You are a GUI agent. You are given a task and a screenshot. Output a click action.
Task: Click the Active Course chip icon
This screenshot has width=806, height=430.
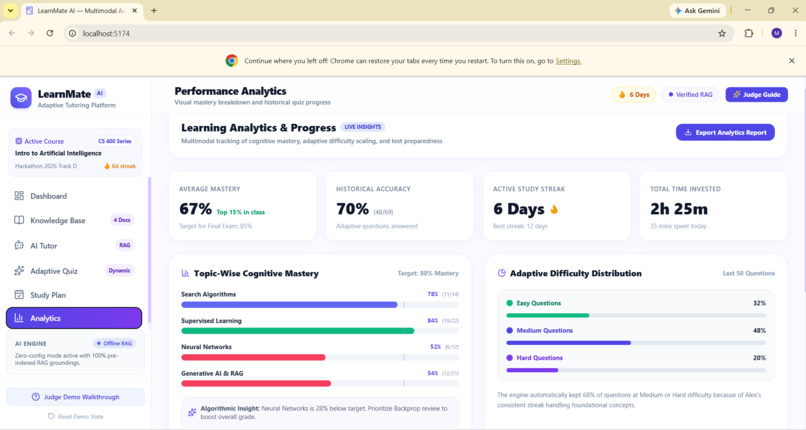click(x=19, y=141)
